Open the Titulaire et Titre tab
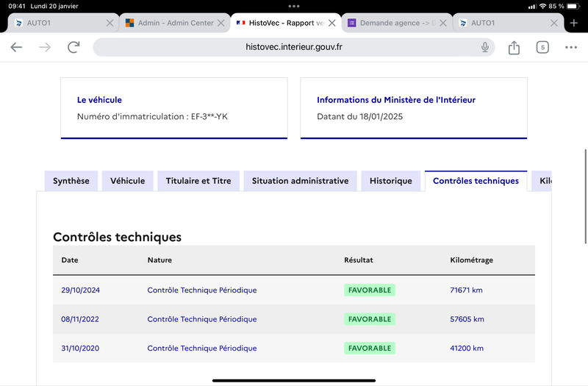 click(198, 181)
